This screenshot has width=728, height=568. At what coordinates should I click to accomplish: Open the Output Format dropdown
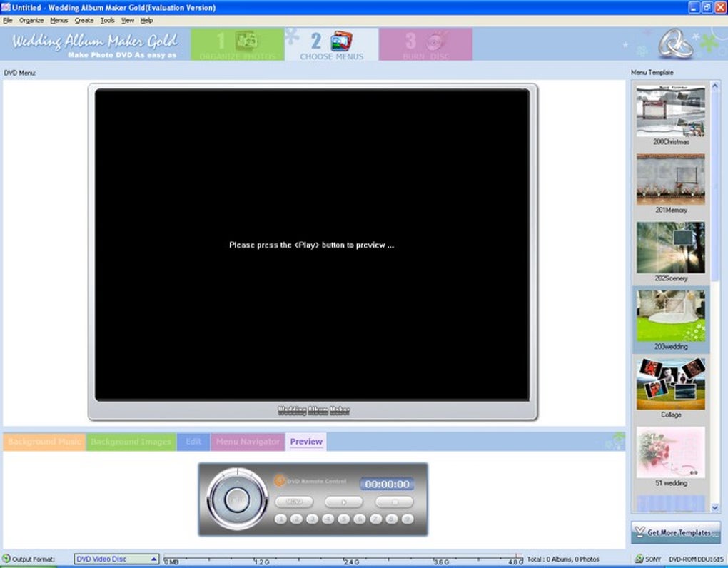tap(116, 559)
